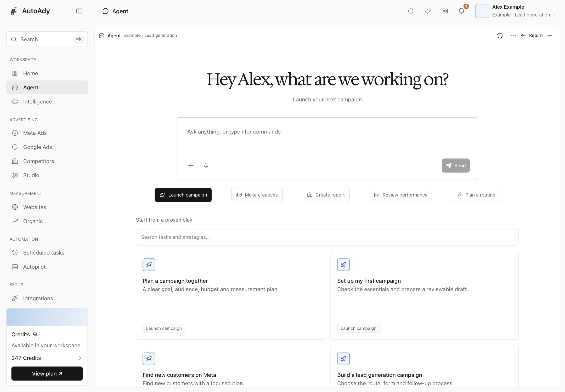Focus the sidebar Search field

pyautogui.click(x=47, y=39)
